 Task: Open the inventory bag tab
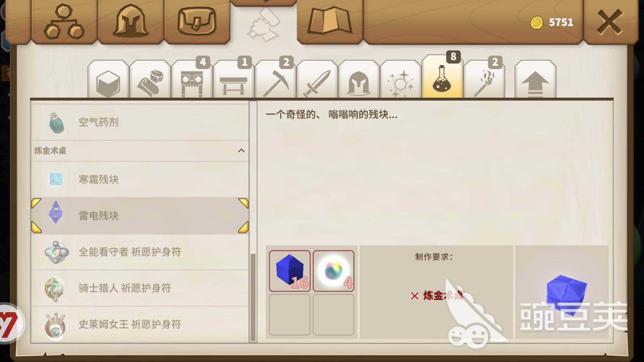pos(197,22)
